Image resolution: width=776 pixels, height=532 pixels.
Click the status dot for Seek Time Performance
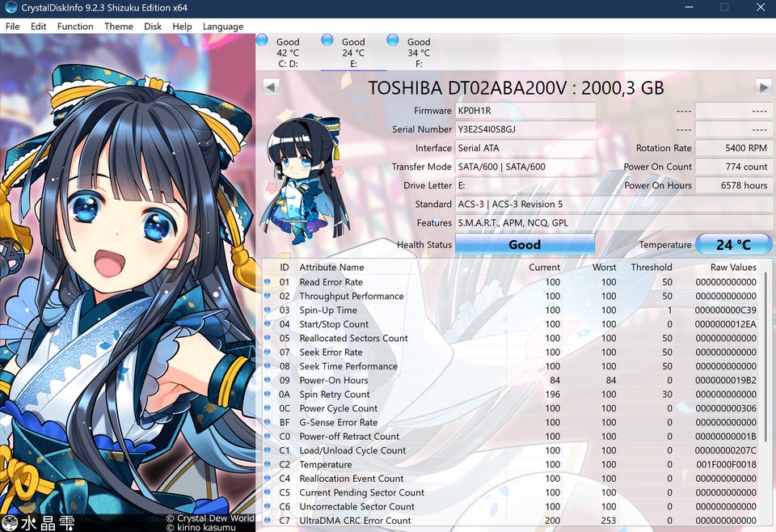(268, 365)
